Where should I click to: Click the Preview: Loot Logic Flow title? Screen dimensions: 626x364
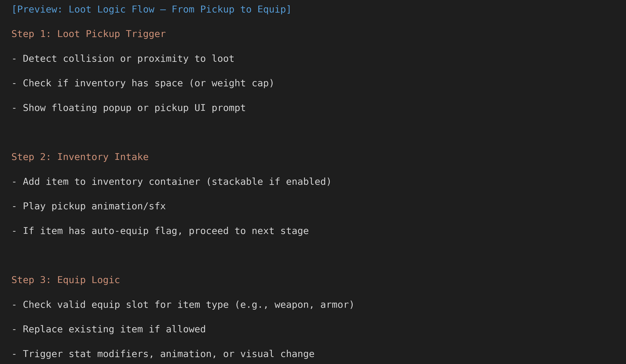coord(151,9)
